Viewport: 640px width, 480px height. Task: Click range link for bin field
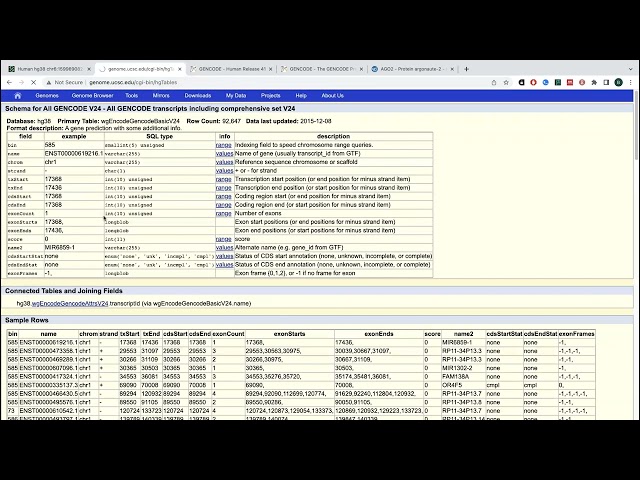coord(224,145)
